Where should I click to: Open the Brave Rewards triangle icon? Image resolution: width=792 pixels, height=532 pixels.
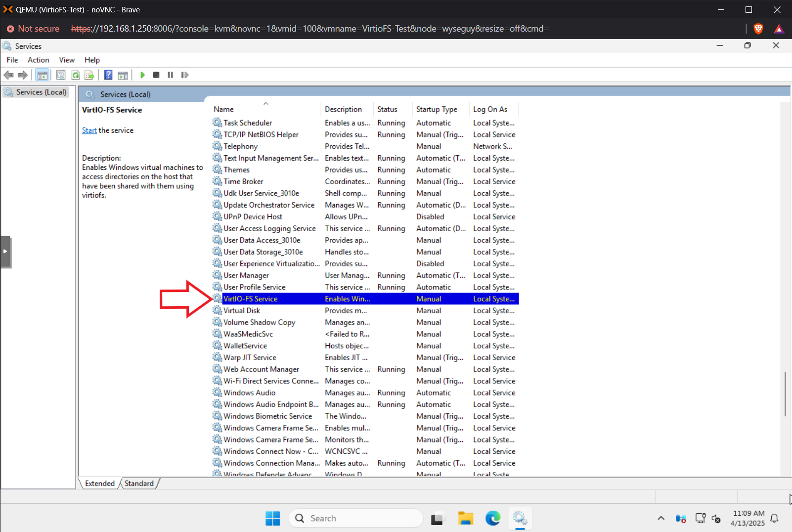tap(779, 29)
